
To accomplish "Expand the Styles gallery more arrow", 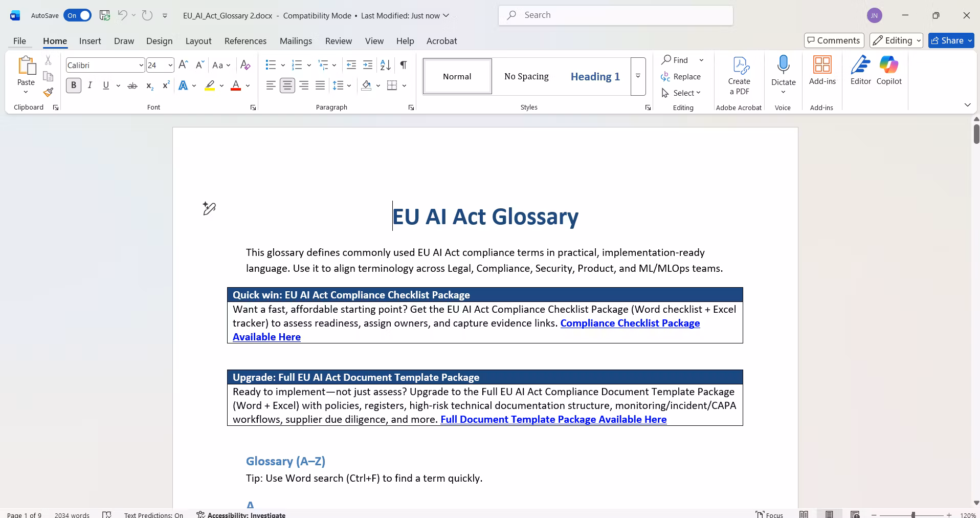I will tap(638, 76).
